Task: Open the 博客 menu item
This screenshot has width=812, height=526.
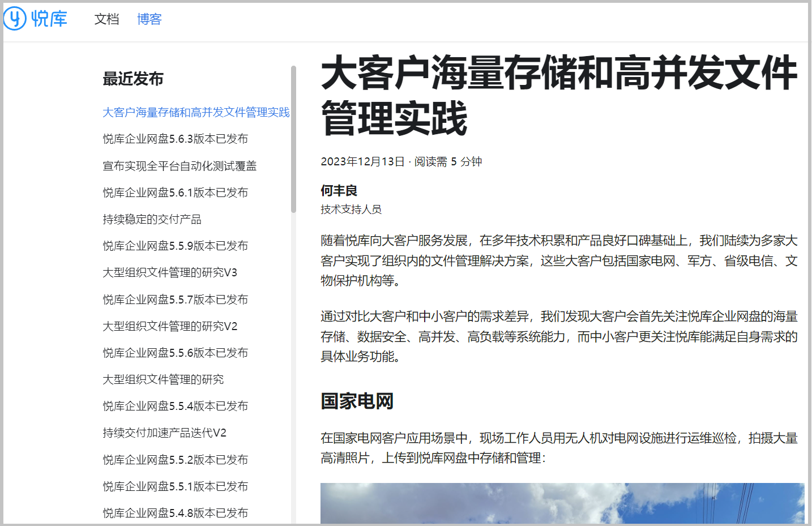Action: [x=149, y=19]
